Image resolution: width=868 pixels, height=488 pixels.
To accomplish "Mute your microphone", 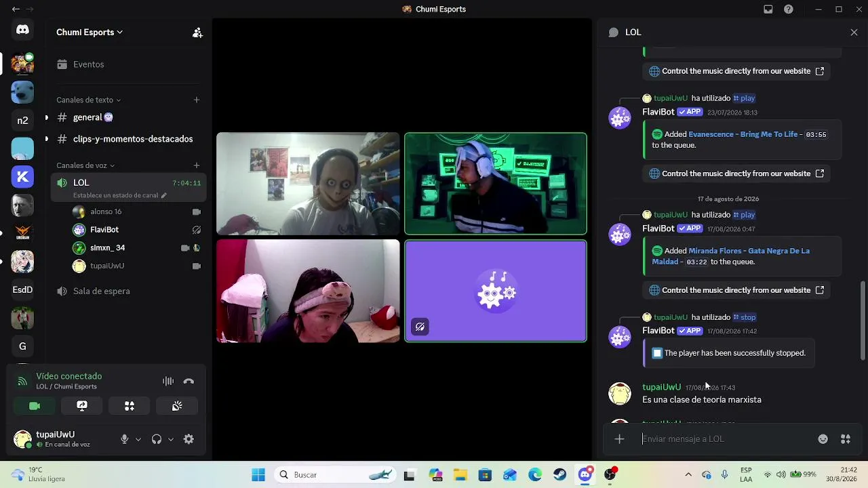I will point(124,439).
